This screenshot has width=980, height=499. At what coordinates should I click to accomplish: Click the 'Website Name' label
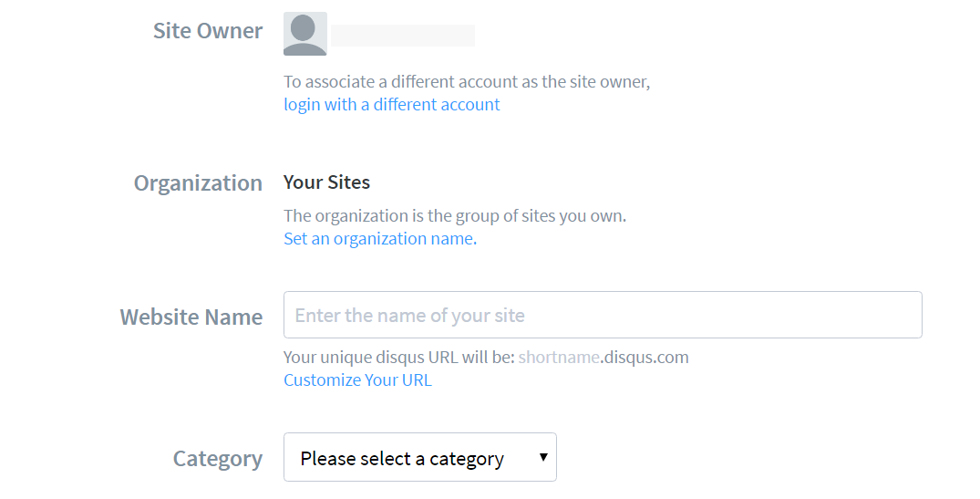point(191,317)
